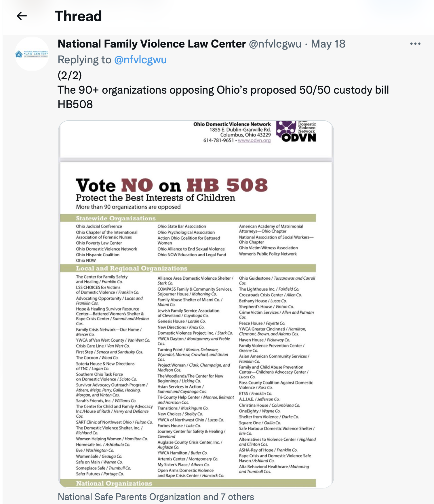Click the Vote NO on HB 508 headline
Screen dimensions: 434x504
click(172, 185)
